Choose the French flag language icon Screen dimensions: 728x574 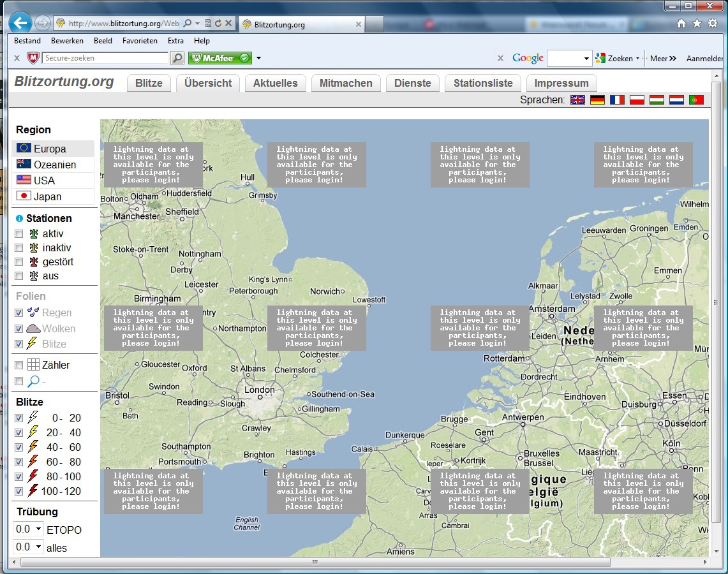coord(617,99)
